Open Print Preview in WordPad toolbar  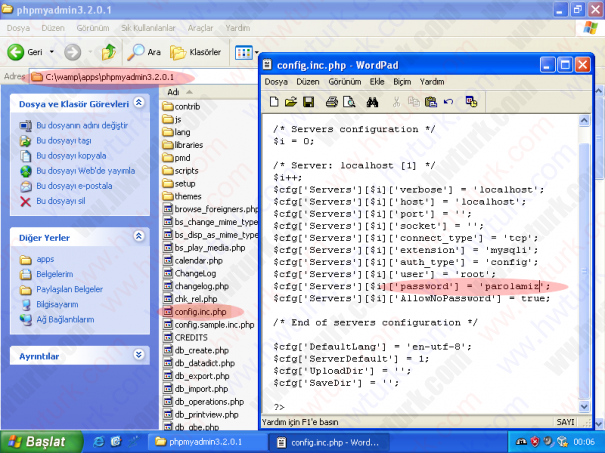[349, 102]
